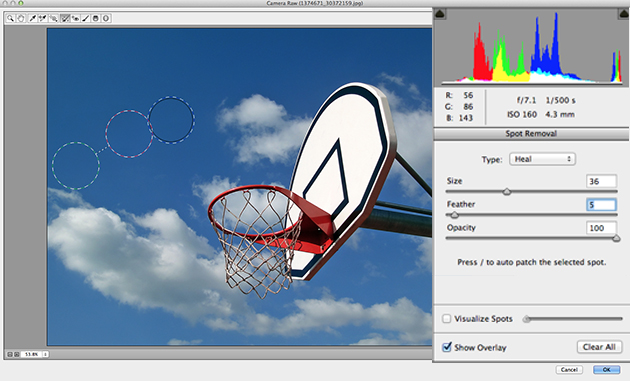
Task: Click the OK button
Action: click(x=606, y=370)
